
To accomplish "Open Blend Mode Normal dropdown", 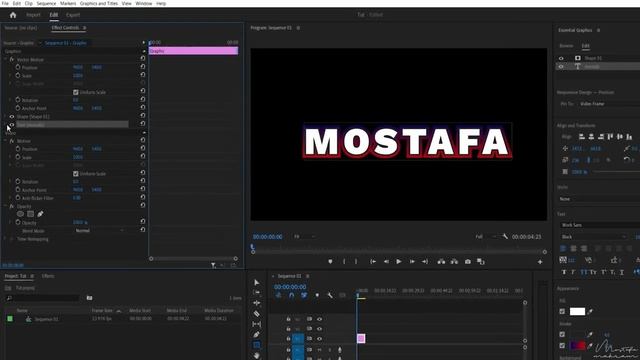I will 100,231.
